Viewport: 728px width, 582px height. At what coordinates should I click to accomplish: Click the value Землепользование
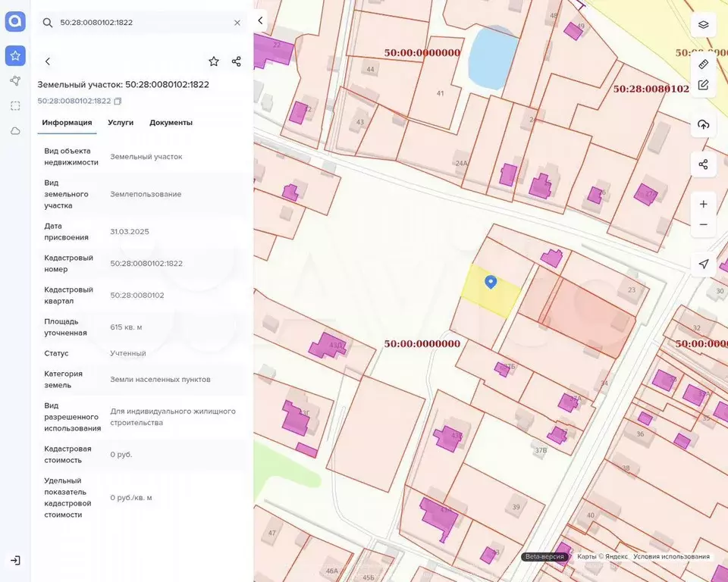point(146,194)
